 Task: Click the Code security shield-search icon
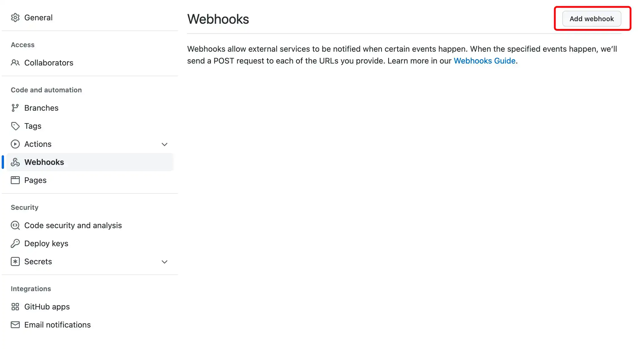pyautogui.click(x=15, y=225)
